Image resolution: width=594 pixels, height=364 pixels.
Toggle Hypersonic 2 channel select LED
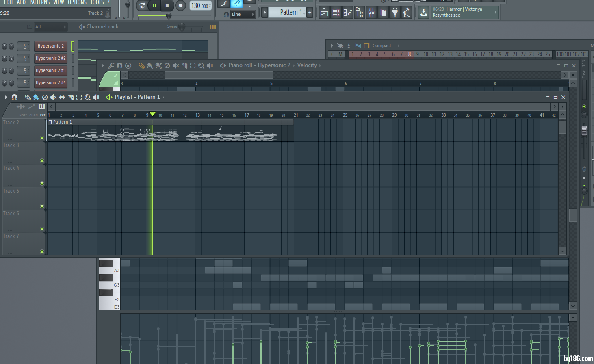pyautogui.click(x=73, y=46)
